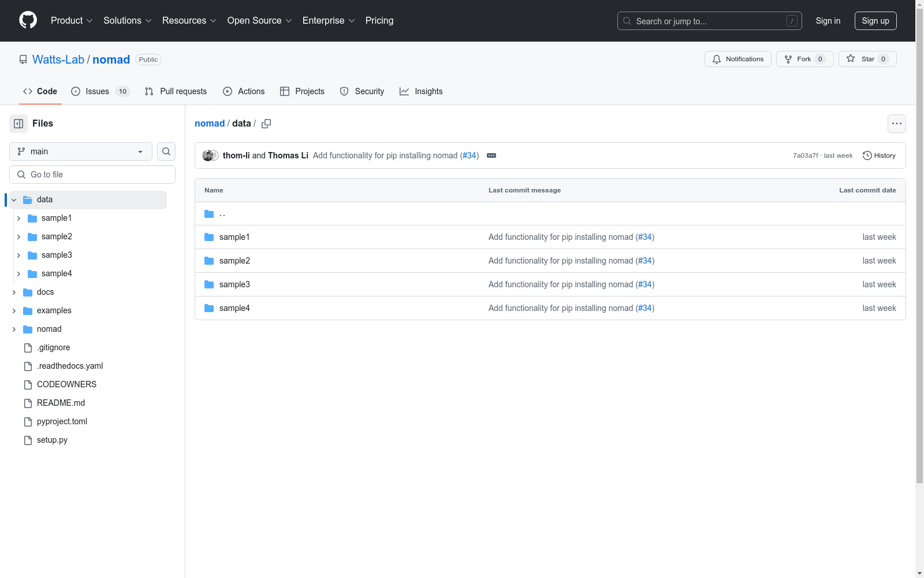Image resolution: width=924 pixels, height=578 pixels.
Task: Copy the nomad/data path
Action: click(266, 124)
